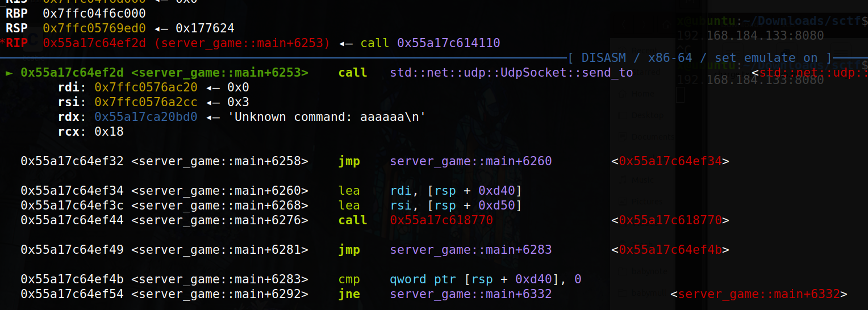The height and width of the screenshot is (310, 868).
Task: Click the rdi register value 0x7ffc0576ac20
Action: (x=153, y=87)
